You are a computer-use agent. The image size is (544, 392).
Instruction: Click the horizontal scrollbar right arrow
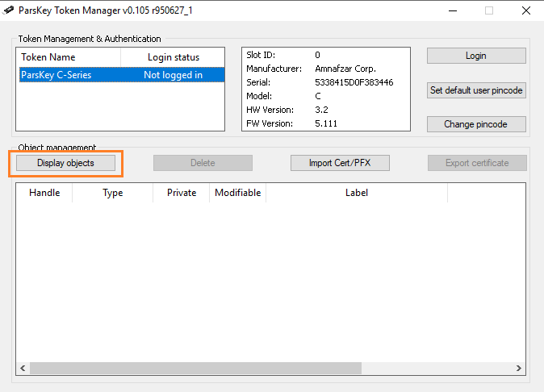(x=519, y=368)
